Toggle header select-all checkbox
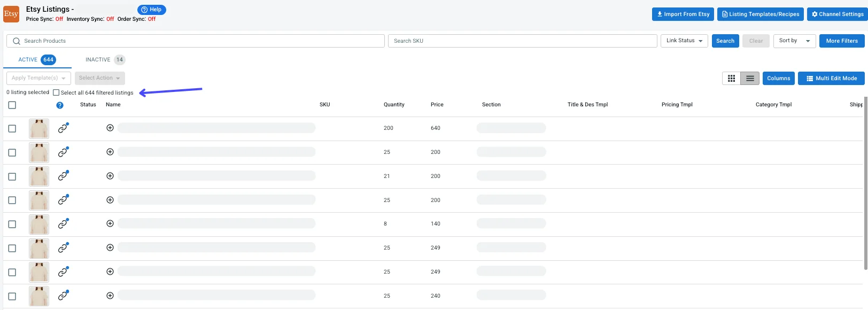 [12, 105]
